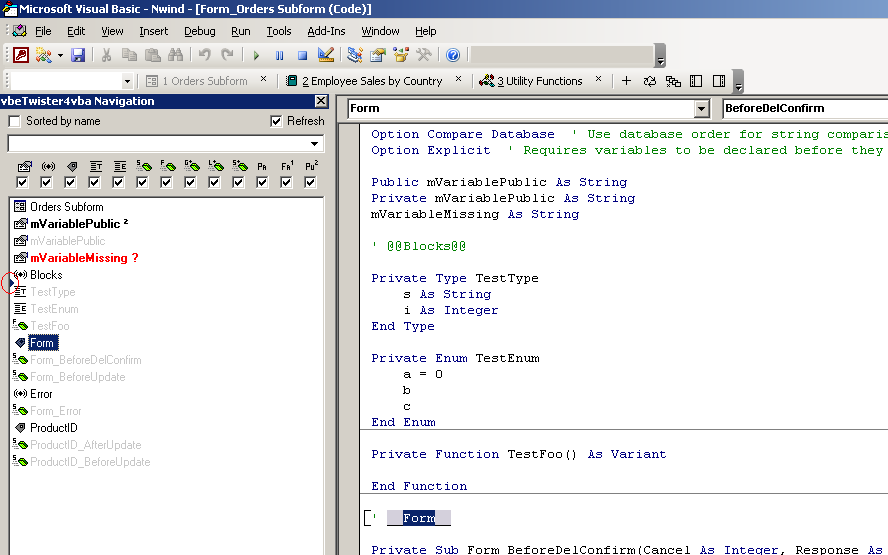Click the Reset stop square icon
888x555 pixels.
[x=302, y=55]
